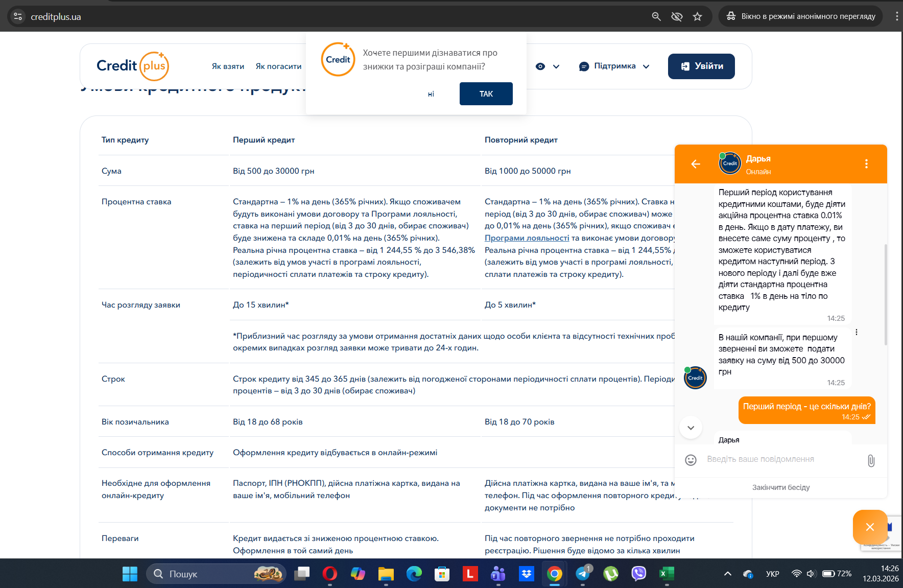Close the chat widget with orange X button
The image size is (903, 588).
pos(870,527)
